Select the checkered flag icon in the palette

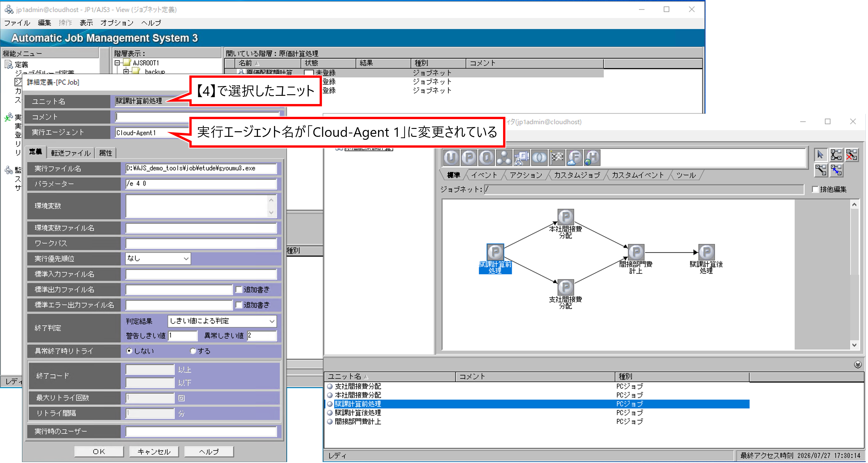[x=557, y=158]
